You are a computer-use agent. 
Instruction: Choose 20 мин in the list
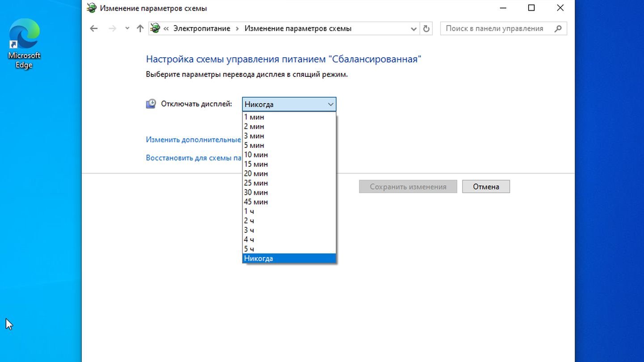pos(289,173)
